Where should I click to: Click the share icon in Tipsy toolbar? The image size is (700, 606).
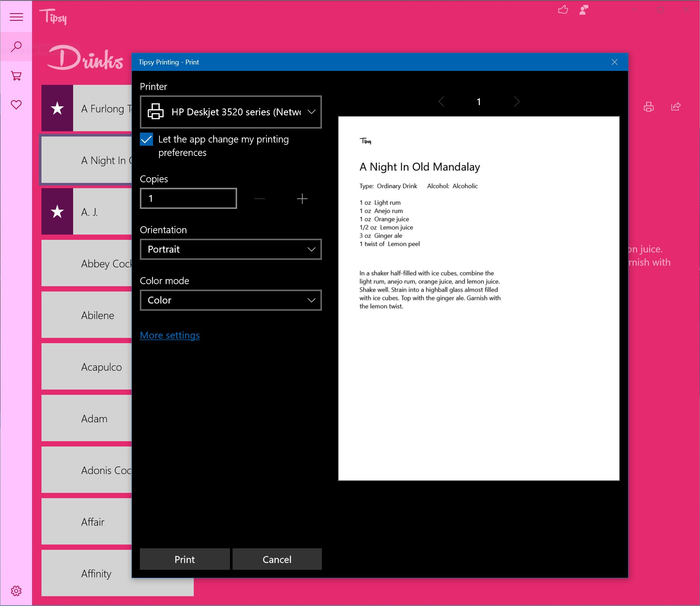pyautogui.click(x=676, y=107)
